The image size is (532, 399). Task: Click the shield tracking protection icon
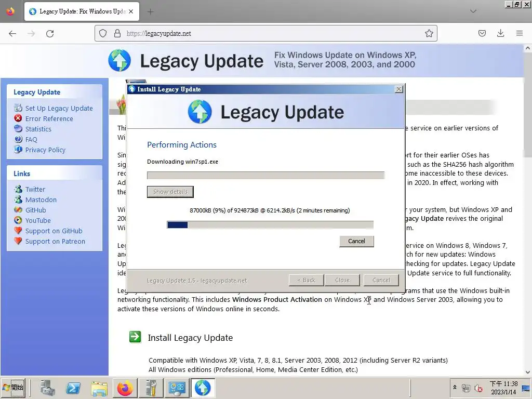pos(103,33)
